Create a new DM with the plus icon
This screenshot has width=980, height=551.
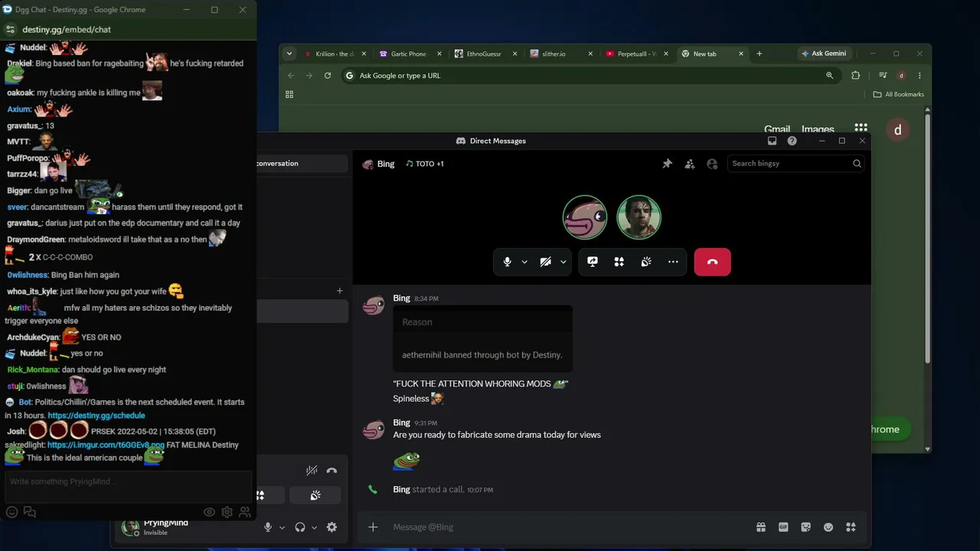coord(340,291)
